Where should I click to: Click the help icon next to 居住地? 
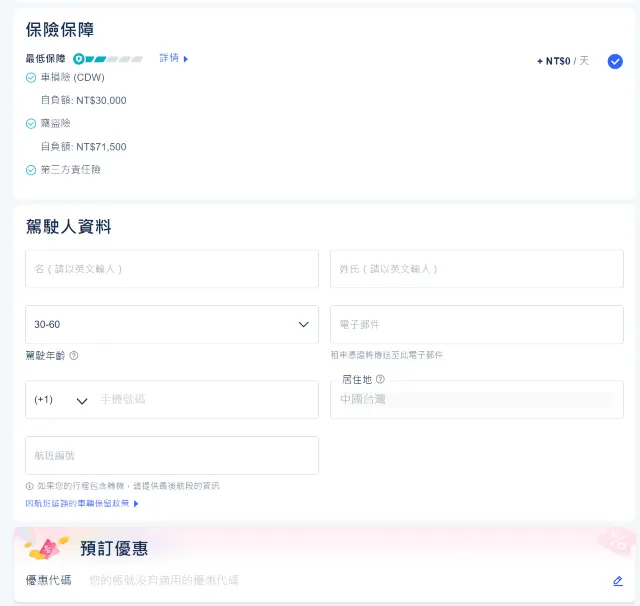click(x=380, y=379)
